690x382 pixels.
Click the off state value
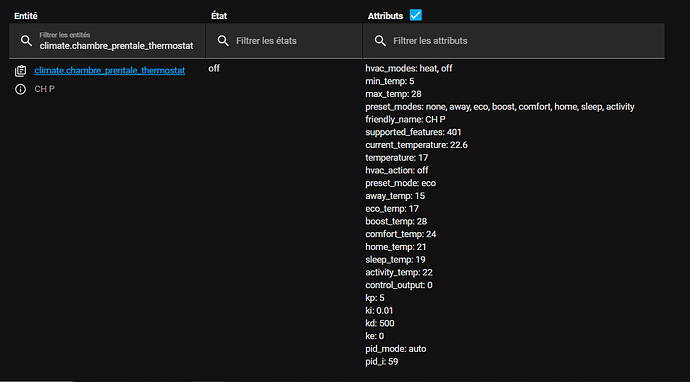pos(214,69)
